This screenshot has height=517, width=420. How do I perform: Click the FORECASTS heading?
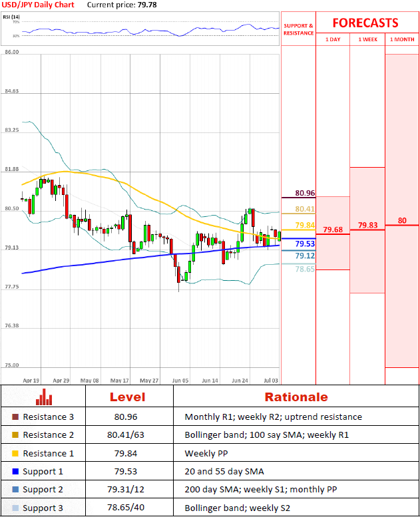365,23
